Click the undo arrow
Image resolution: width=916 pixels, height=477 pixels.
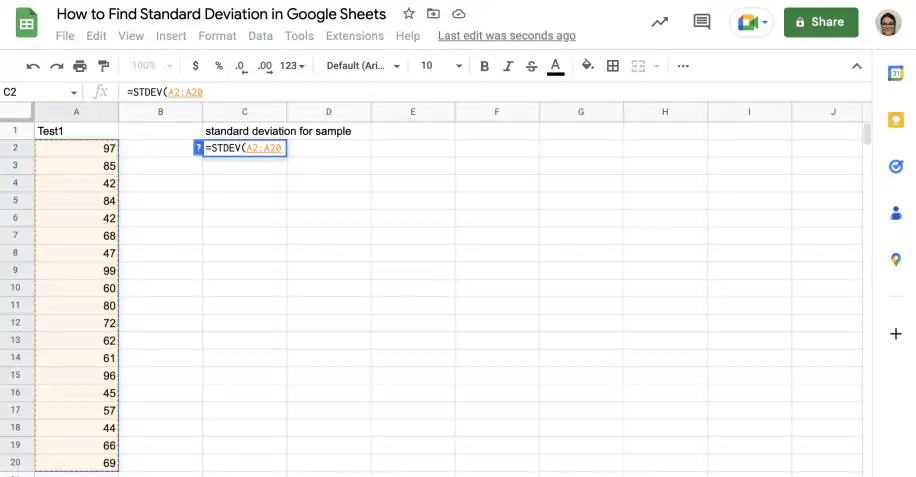coord(33,66)
